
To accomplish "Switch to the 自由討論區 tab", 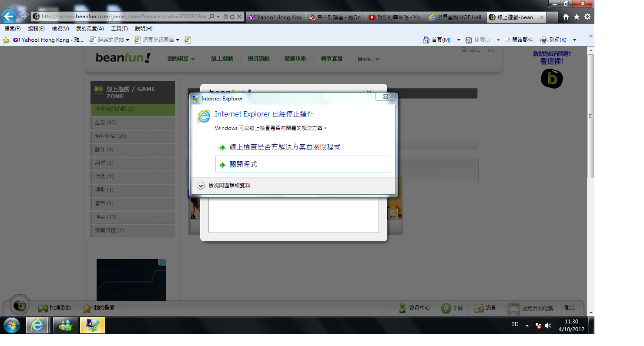I will click(336, 17).
